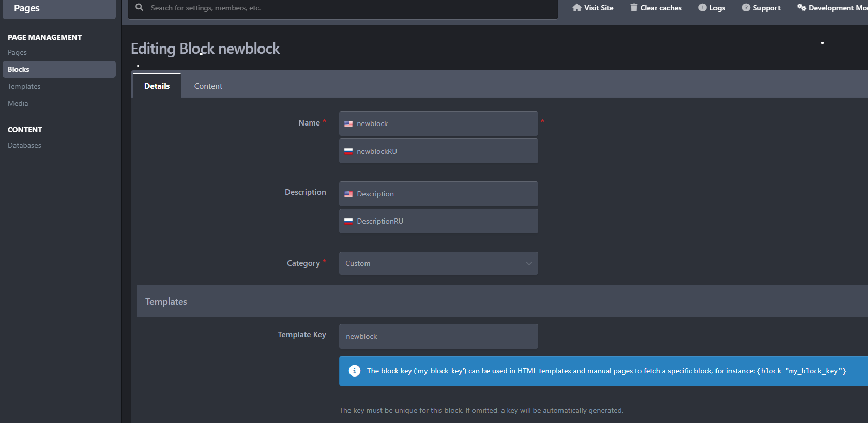Viewport: 868px width, 423px height.
Task: Switch to the Content tab
Action: tap(208, 86)
